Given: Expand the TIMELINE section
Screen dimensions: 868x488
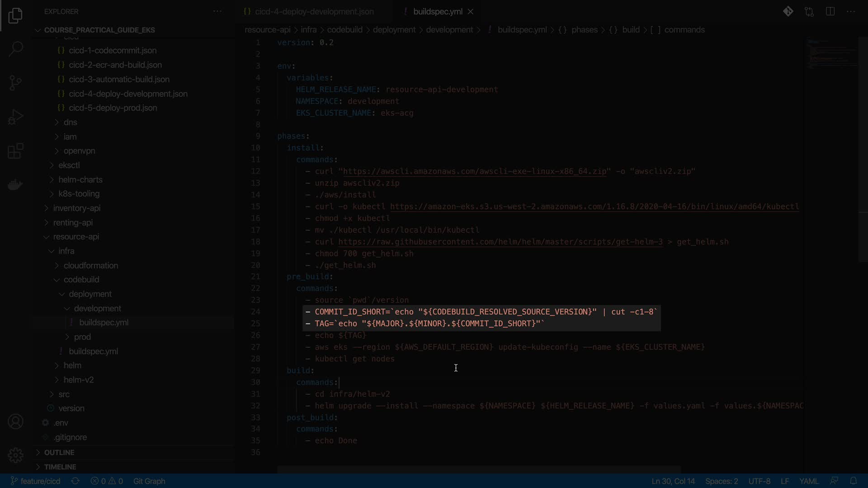Looking at the screenshot, I should [60, 467].
